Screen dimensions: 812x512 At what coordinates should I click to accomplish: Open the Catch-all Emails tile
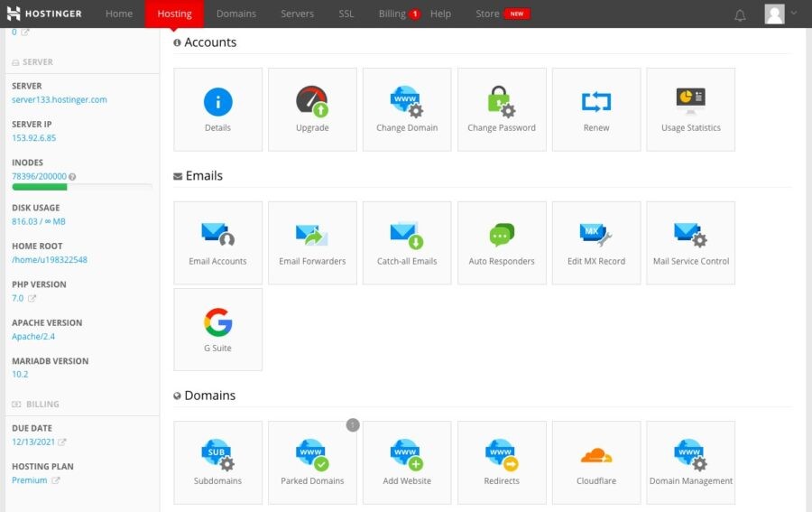407,243
